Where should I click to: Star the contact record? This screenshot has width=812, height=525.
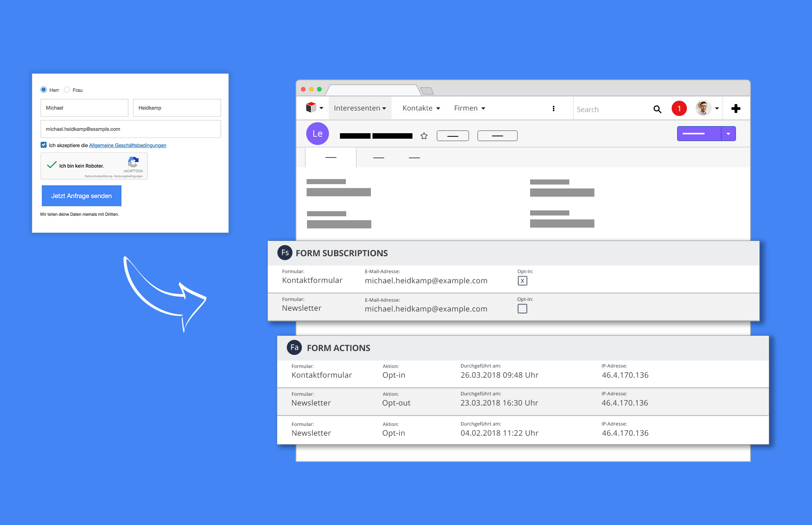[x=424, y=136]
